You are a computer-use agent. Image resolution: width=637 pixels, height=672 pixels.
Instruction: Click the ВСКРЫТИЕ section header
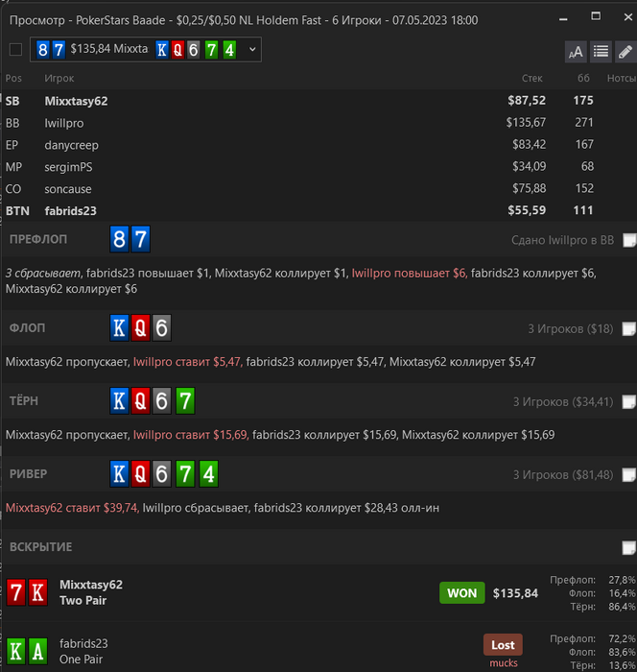40,547
